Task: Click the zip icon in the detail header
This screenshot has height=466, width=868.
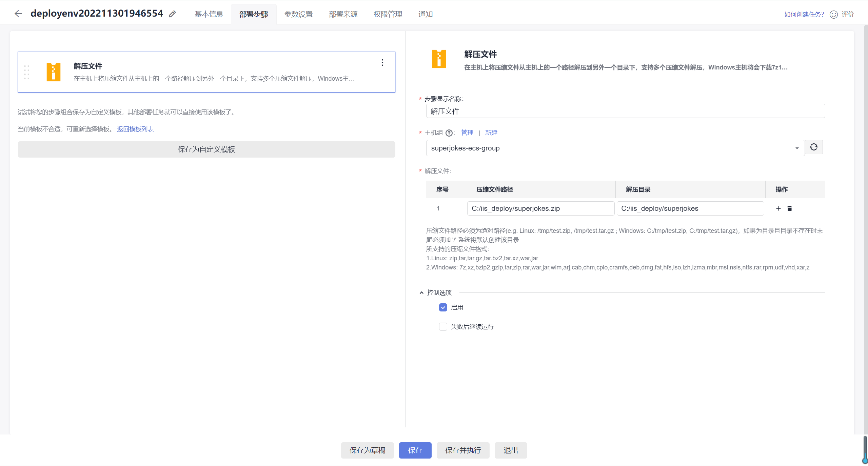Action: (439, 59)
